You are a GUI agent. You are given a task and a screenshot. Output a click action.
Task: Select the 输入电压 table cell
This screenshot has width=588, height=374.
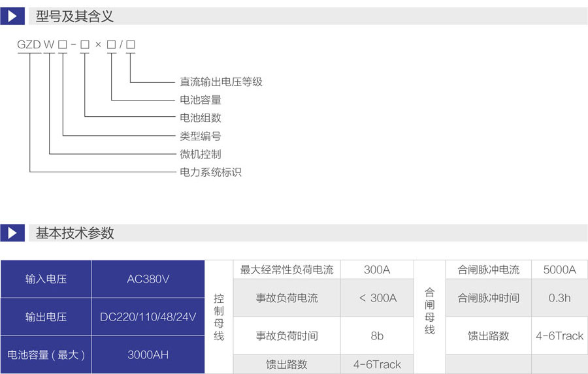point(46,279)
